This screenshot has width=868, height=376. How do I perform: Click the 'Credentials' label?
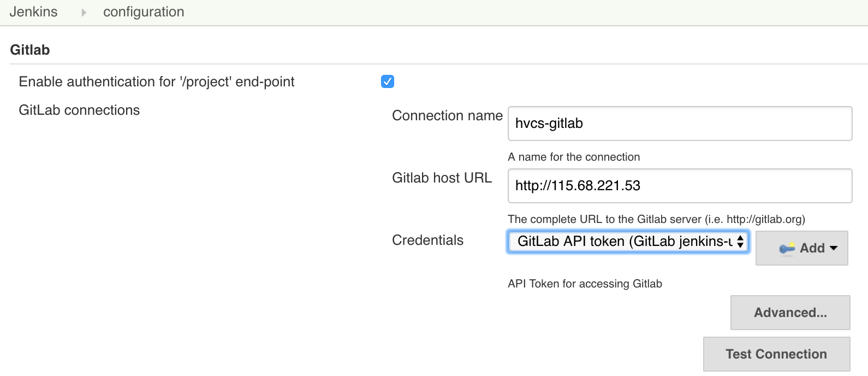(427, 240)
